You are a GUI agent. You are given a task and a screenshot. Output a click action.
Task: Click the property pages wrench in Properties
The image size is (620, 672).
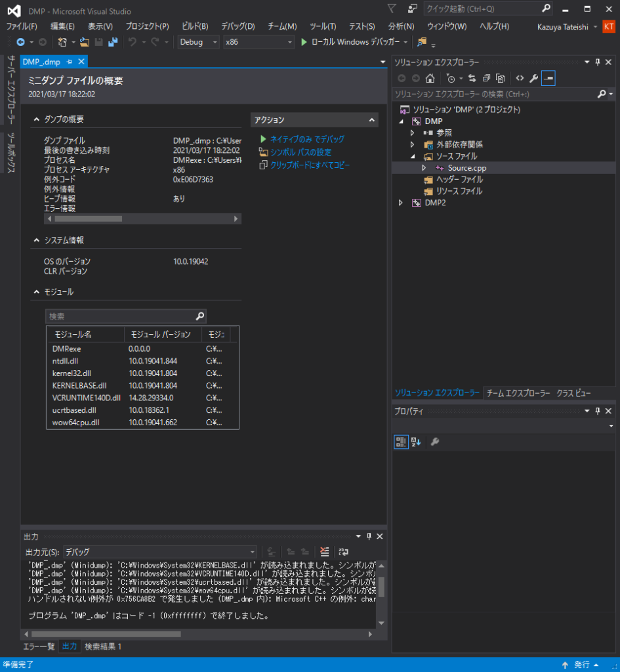point(435,442)
